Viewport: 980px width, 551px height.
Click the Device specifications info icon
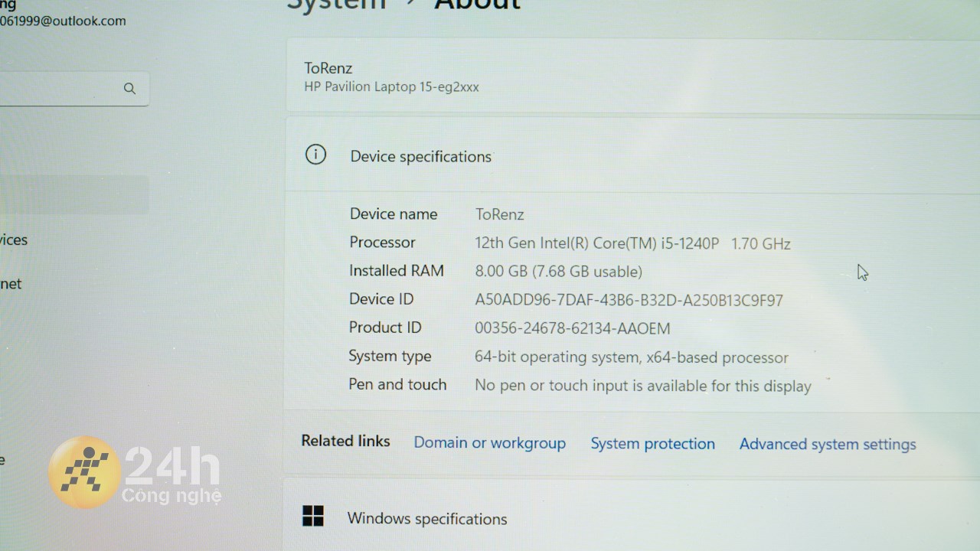[x=315, y=155]
